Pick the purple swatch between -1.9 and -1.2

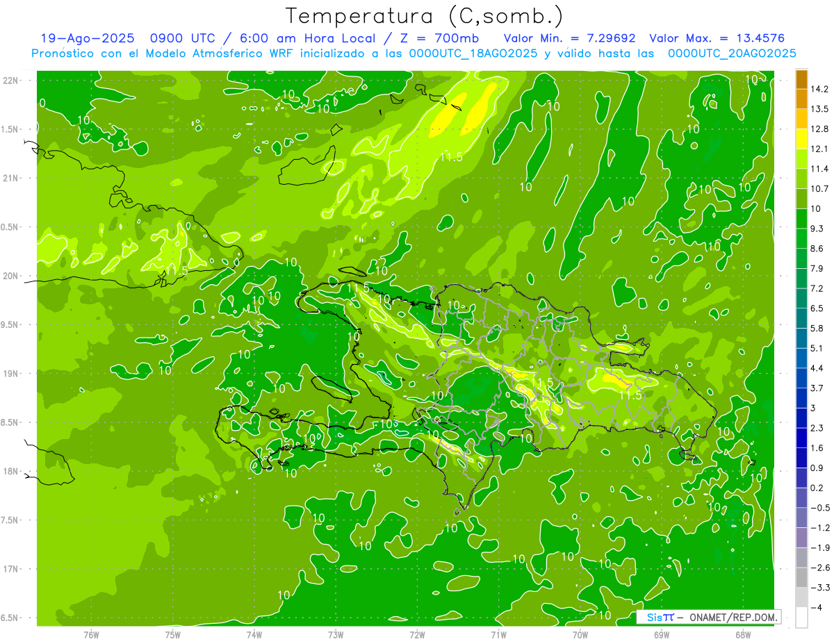pyautogui.click(x=801, y=538)
